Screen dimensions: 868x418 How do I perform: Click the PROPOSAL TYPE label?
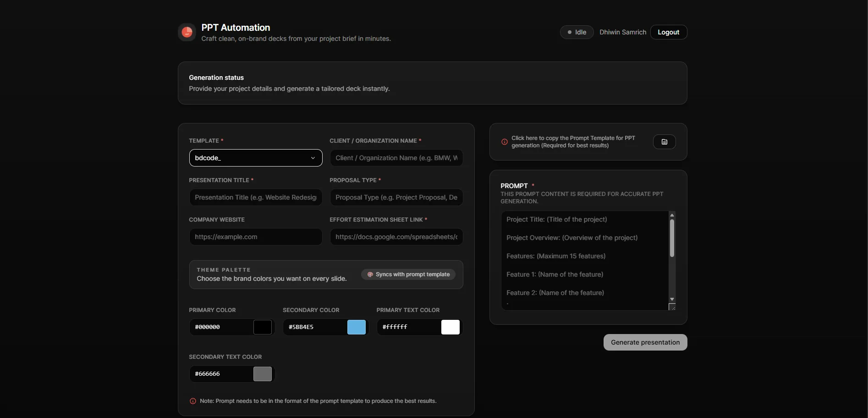[x=353, y=180]
